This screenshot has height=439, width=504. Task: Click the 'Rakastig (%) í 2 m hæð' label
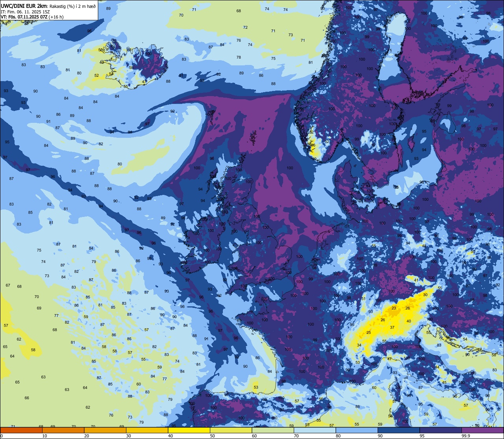(x=72, y=6)
